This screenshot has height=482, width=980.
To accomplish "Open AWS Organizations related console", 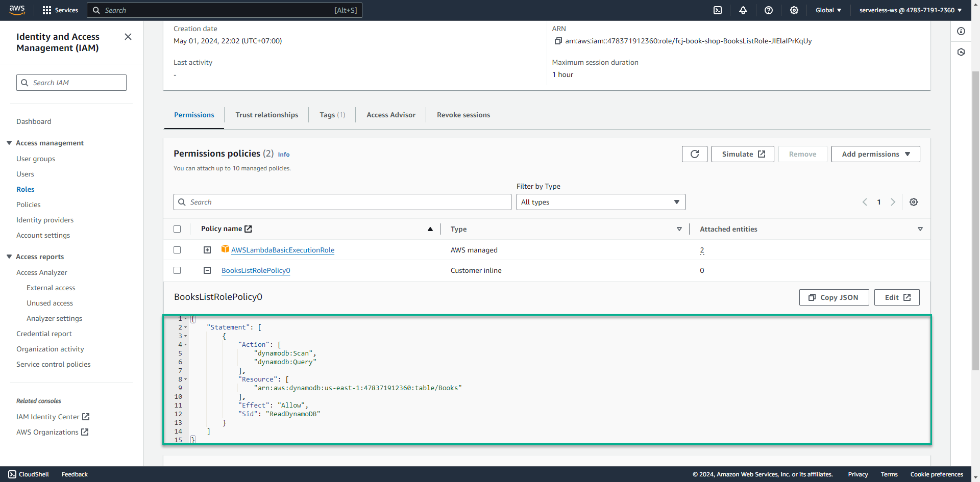I will click(53, 432).
